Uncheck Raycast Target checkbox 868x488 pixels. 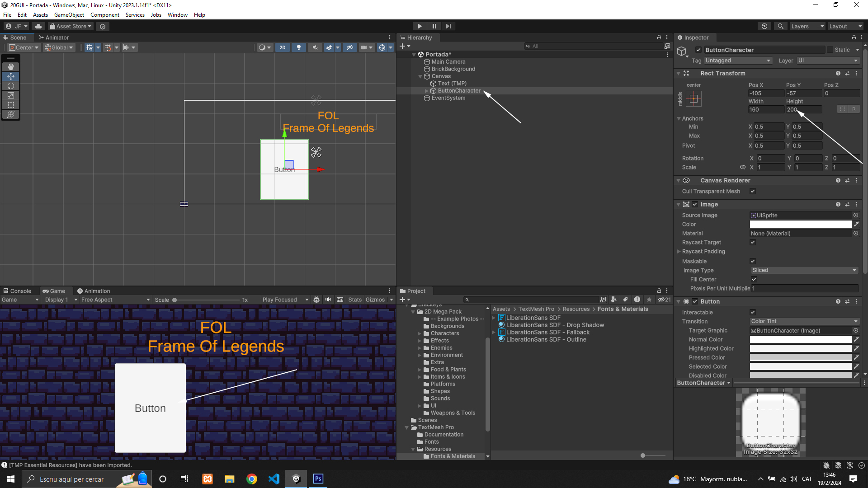(753, 243)
